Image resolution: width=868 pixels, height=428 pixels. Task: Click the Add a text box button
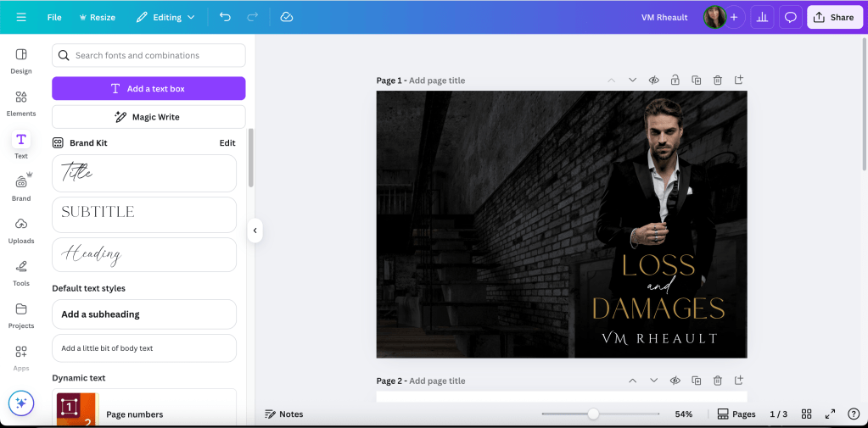point(148,88)
